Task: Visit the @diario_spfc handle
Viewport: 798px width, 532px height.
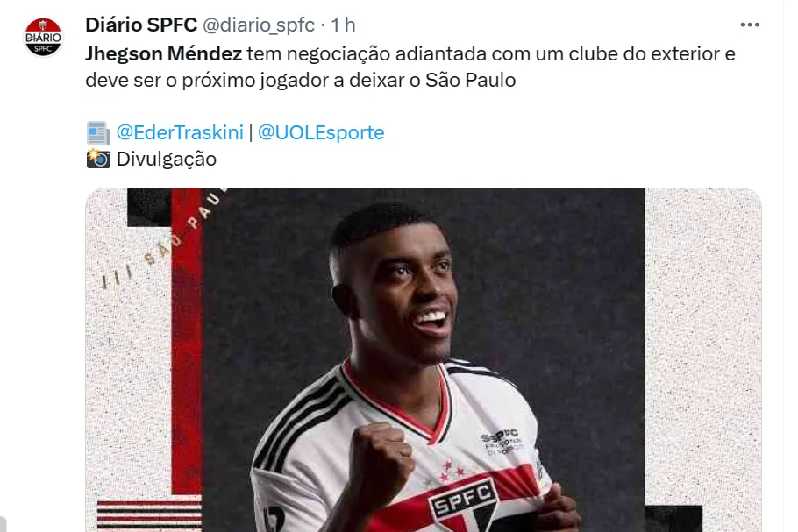Action: point(259,25)
